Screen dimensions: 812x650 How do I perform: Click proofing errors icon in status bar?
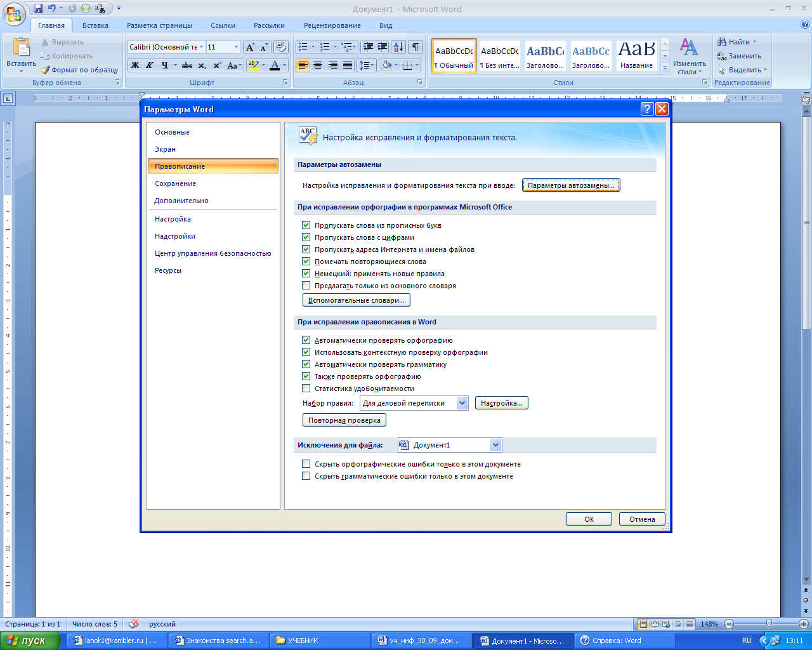[x=133, y=624]
